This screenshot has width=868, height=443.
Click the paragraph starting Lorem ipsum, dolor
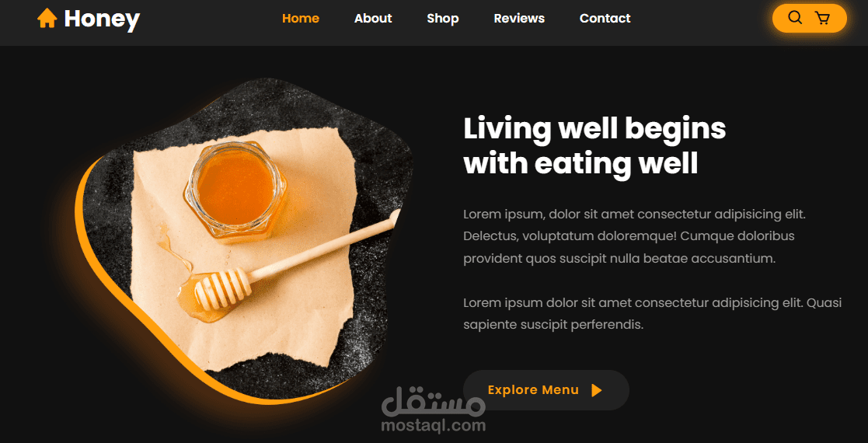point(634,236)
